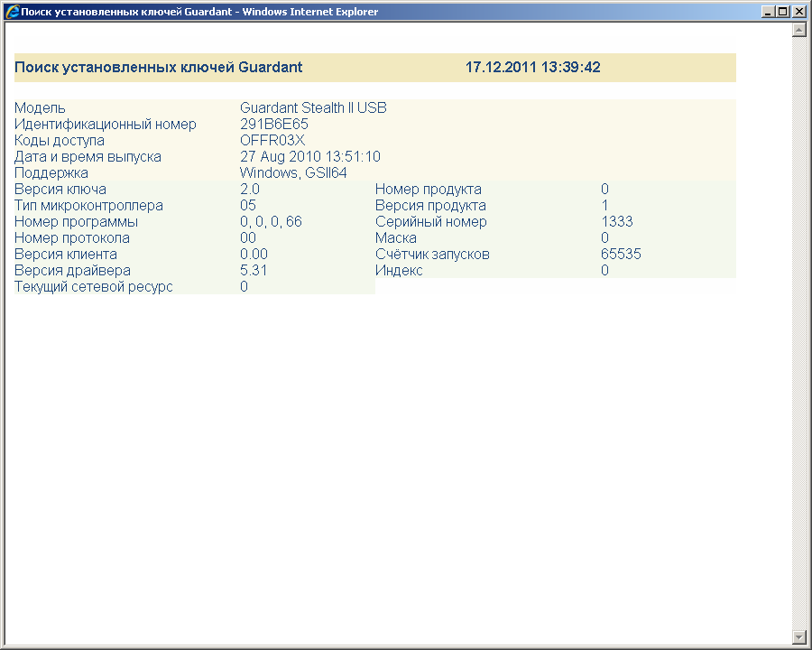Click the scroll down arrow
This screenshot has width=812, height=650.
tap(798, 637)
